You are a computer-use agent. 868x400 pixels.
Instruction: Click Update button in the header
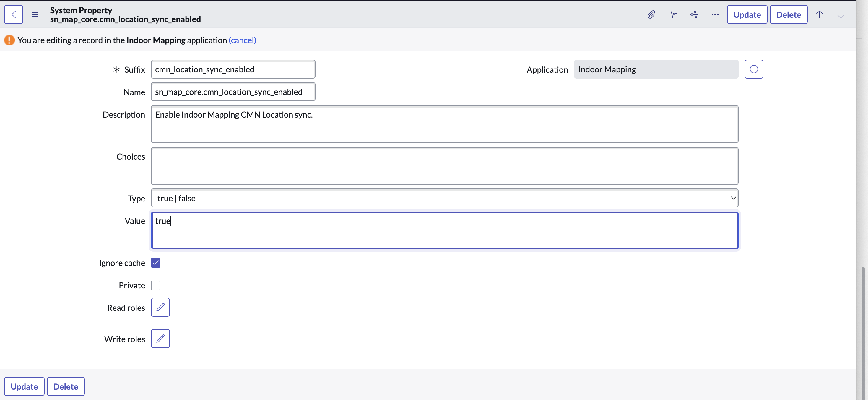click(747, 14)
